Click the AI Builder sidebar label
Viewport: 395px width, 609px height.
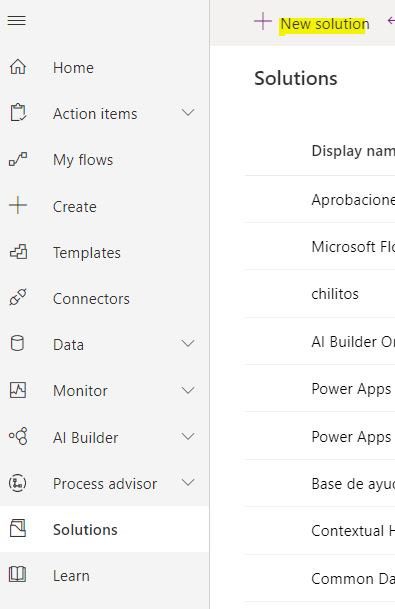pyautogui.click(x=85, y=438)
